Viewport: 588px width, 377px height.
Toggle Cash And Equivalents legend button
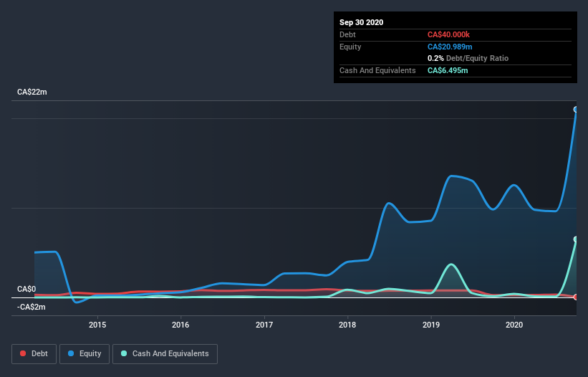pos(165,354)
